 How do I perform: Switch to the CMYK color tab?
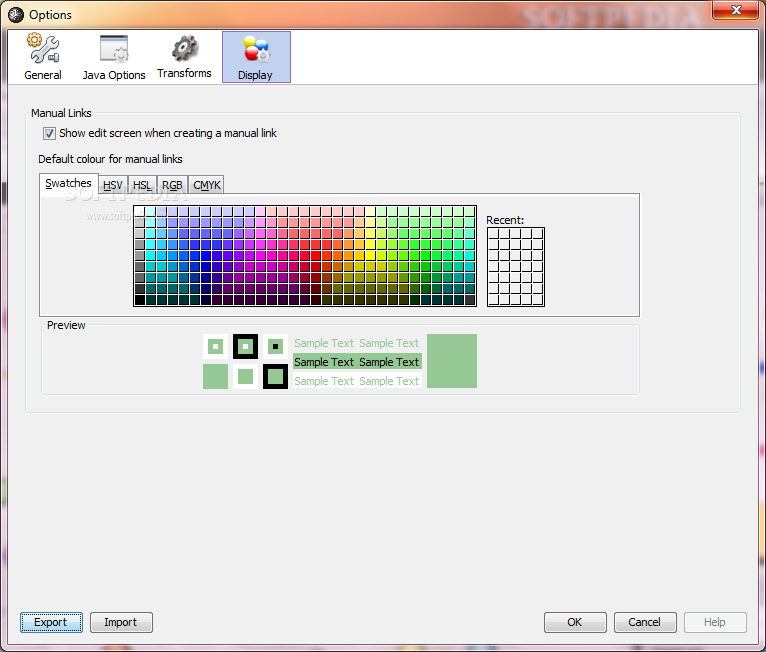pyautogui.click(x=207, y=185)
